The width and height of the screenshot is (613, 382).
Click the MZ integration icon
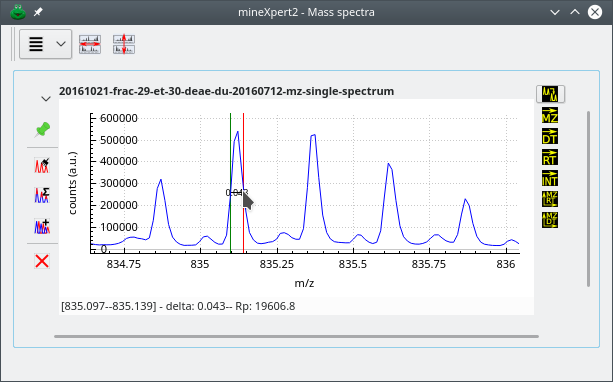click(550, 116)
